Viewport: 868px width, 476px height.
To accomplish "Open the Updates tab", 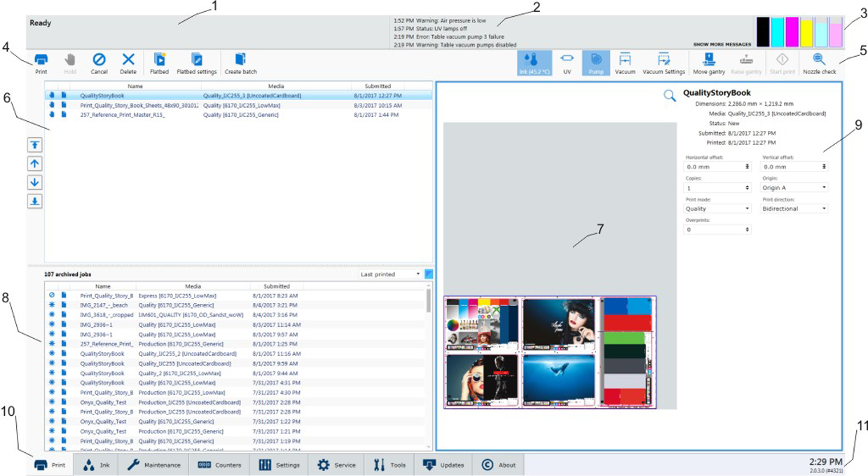I will click(x=443, y=465).
